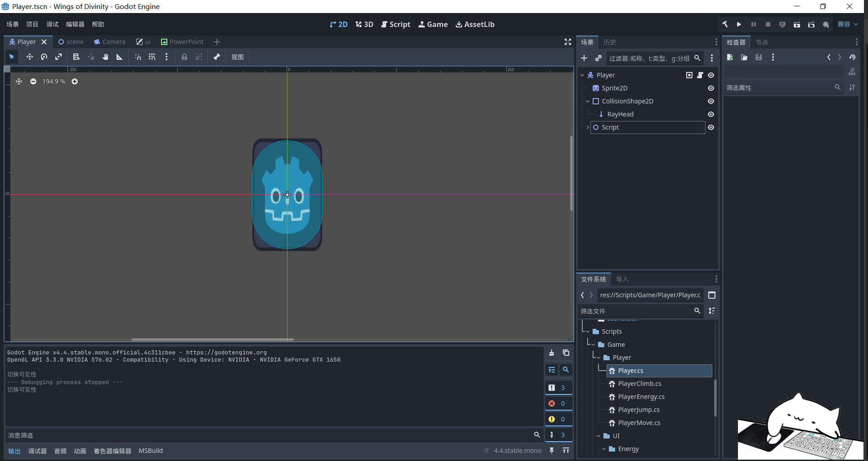Viewport: 868px width, 461px height.
Task: Select the Pan Mode hand tool
Action: (105, 57)
